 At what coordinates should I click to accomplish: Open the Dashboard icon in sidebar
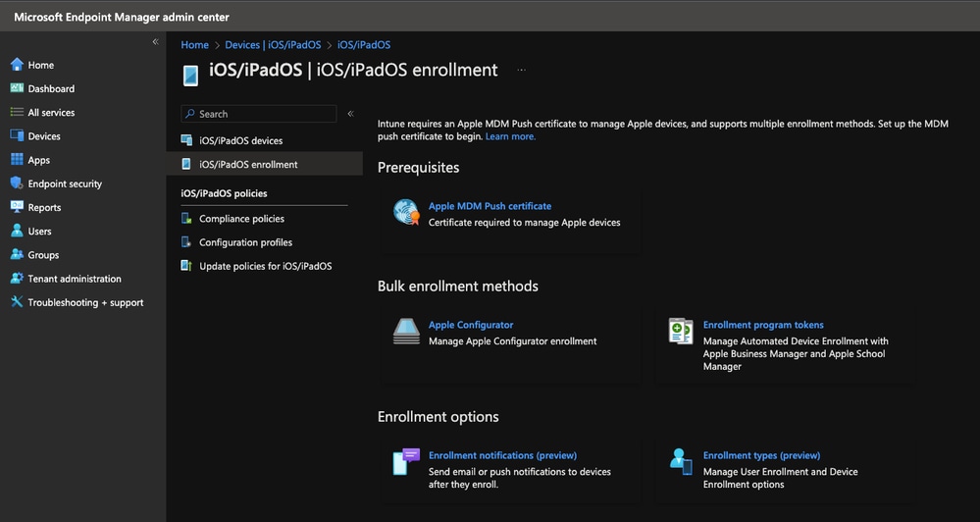(x=17, y=88)
